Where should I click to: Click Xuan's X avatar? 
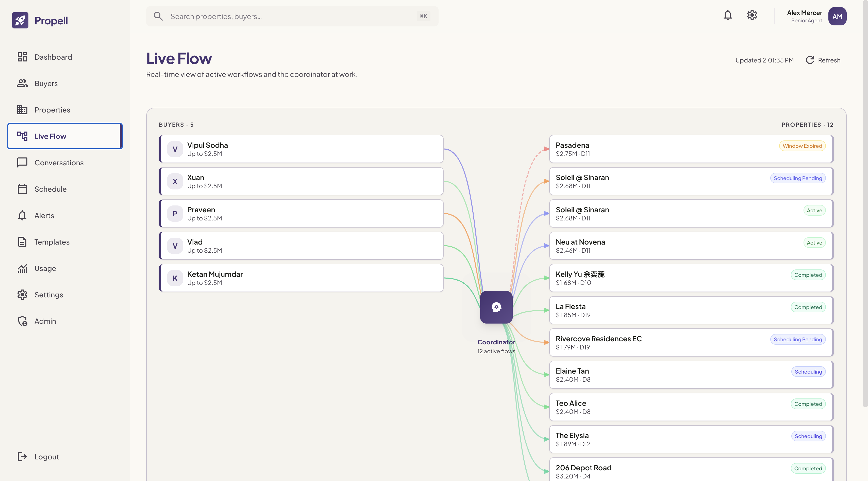[175, 181]
